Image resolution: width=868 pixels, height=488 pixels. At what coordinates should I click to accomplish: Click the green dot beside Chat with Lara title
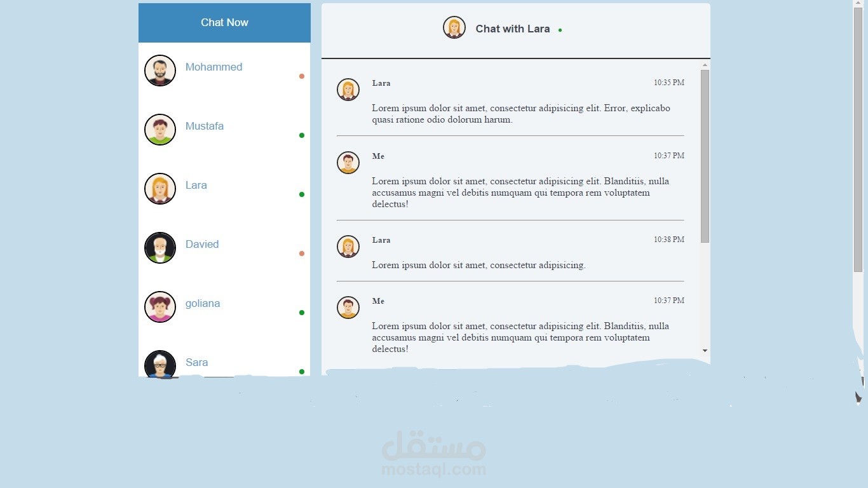click(559, 29)
